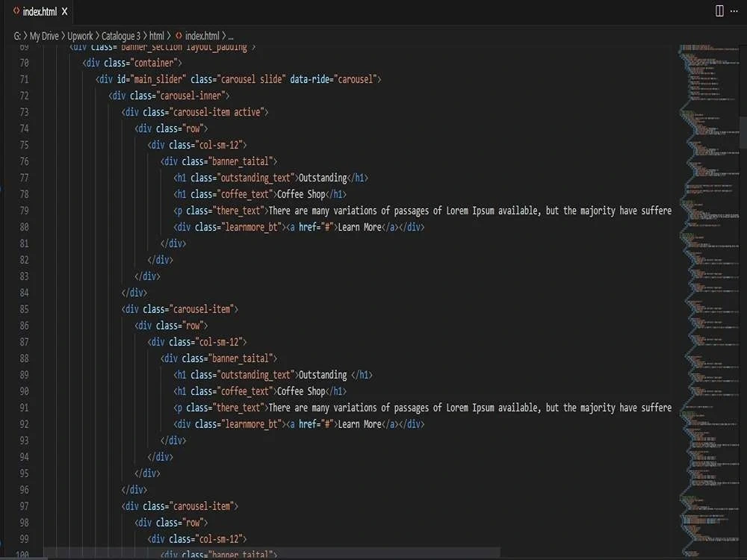This screenshot has width=747, height=560.
Task: Click the closing div tag on line 84
Action: [134, 293]
